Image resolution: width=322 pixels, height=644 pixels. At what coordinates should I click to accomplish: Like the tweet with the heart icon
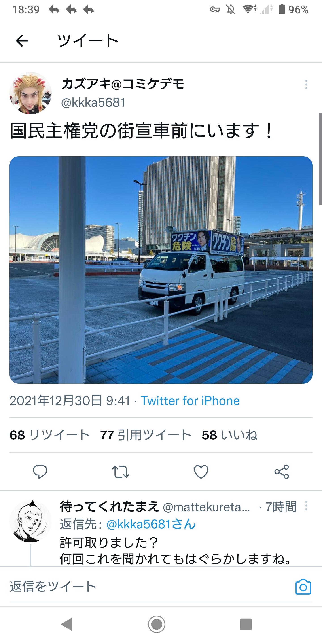coord(201,472)
